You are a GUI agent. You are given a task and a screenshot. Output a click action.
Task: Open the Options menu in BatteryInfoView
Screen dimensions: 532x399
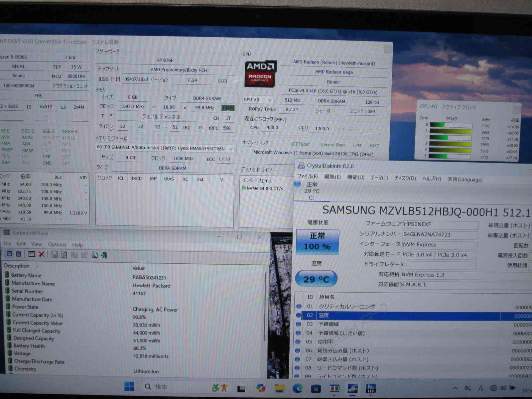(57, 244)
